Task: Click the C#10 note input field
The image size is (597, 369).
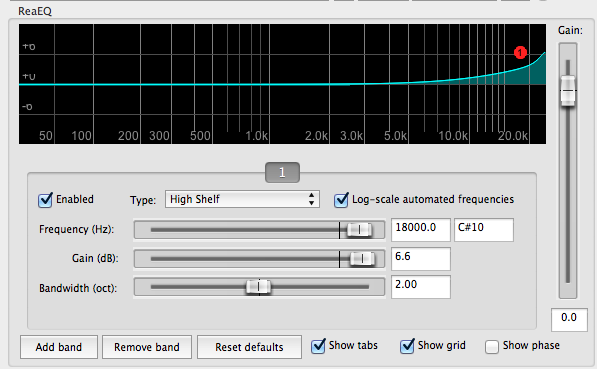Action: coord(484,230)
